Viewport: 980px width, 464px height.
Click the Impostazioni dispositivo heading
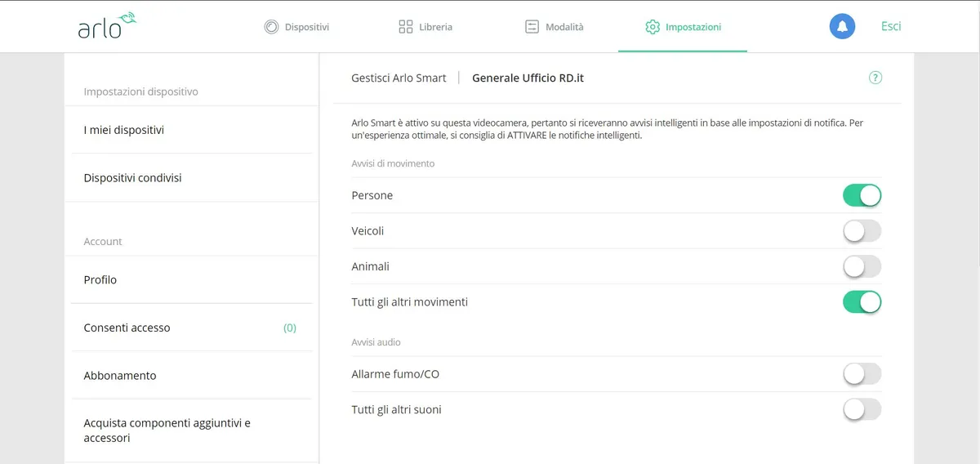tap(140, 91)
